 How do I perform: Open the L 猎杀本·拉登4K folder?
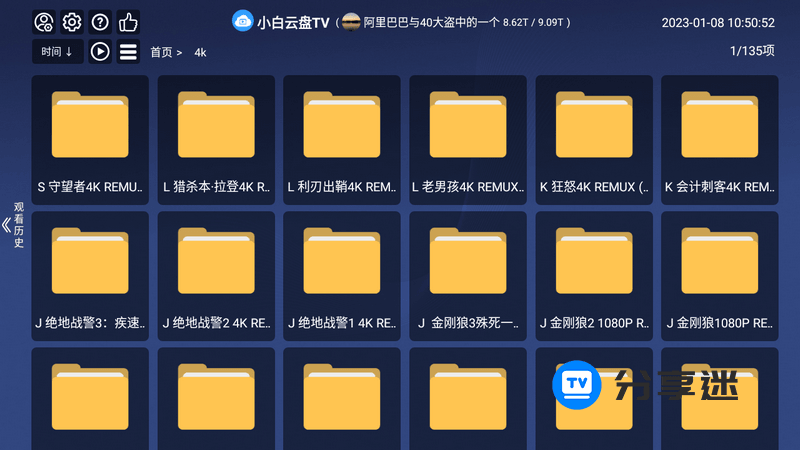point(216,140)
